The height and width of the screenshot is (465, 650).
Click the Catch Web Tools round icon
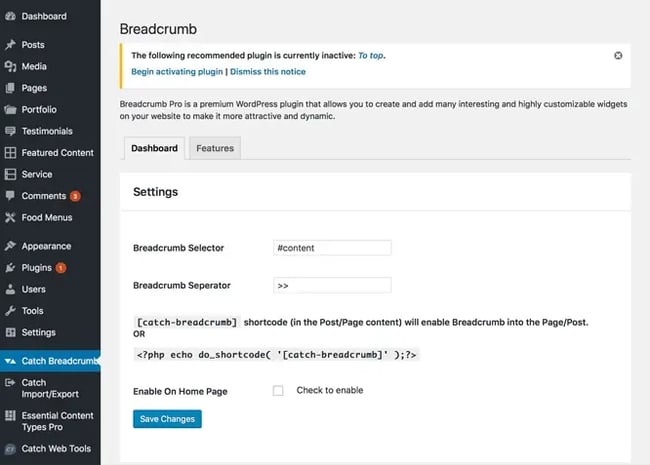(x=10, y=449)
